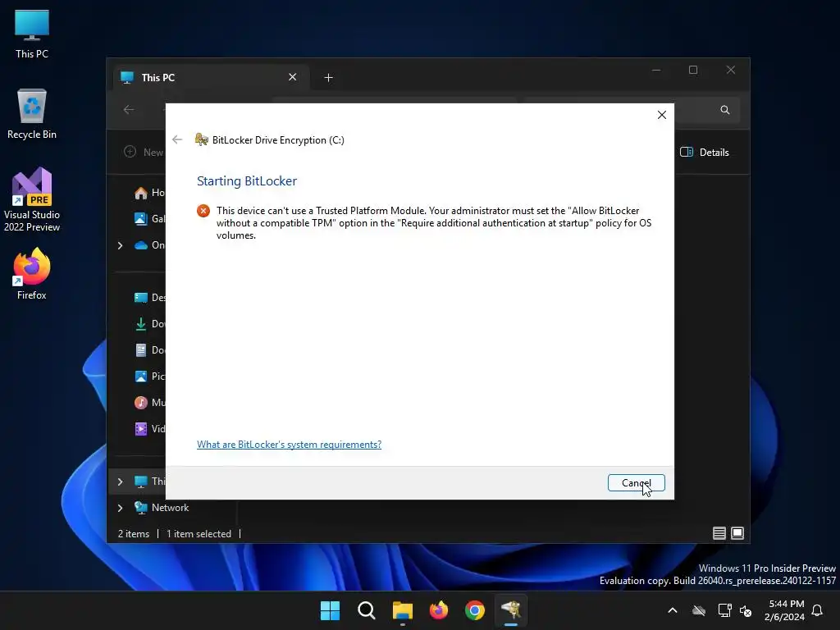Image resolution: width=840 pixels, height=630 pixels.
Task: Open Documents folder in File Explorer sidebar
Action: [x=149, y=349]
